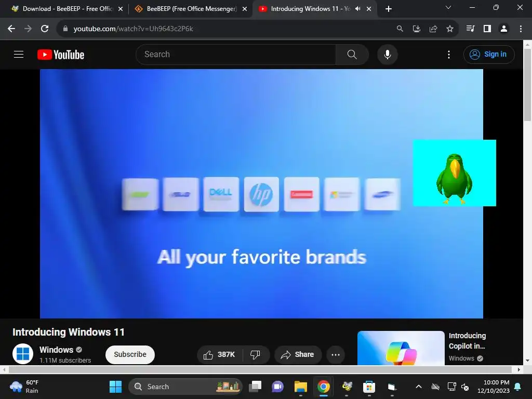Open the Chrome profile icon
532x399 pixels.
[x=504, y=29]
